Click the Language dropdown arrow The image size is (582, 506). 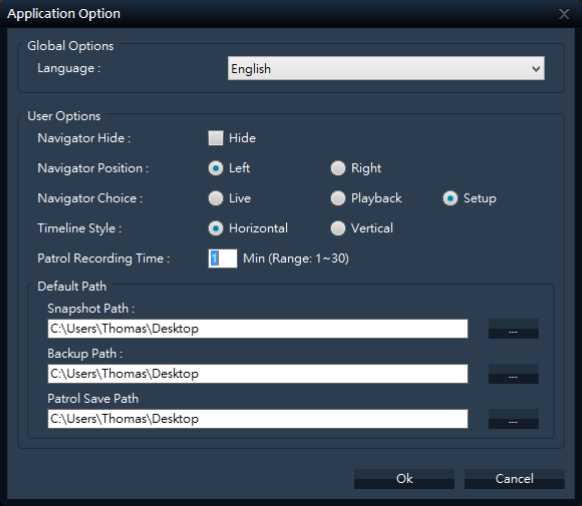click(536, 69)
